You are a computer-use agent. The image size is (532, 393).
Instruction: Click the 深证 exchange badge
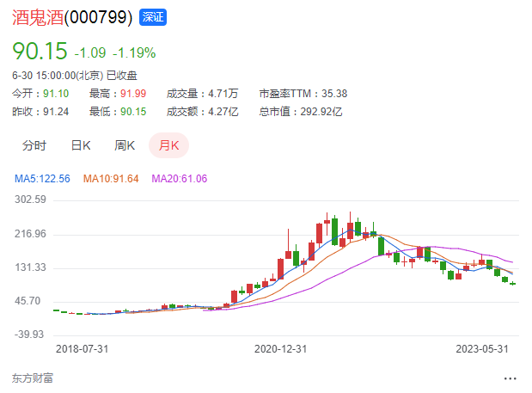click(153, 17)
